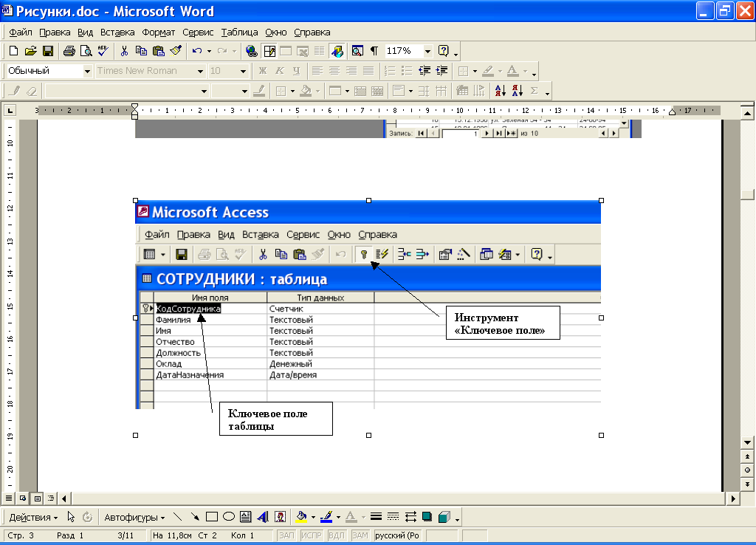Open Действия drawing actions menu
Viewport: 756px width, 545px height.
pyautogui.click(x=32, y=518)
